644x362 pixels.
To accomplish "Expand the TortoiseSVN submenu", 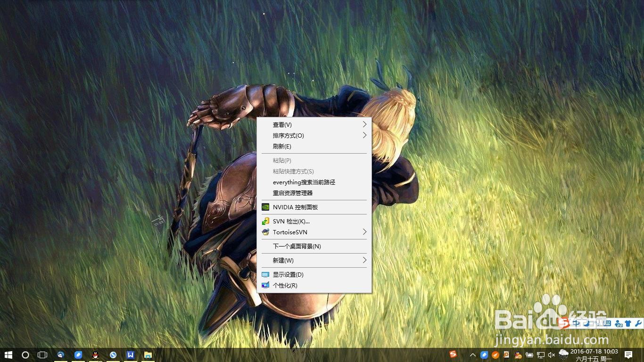I will tap(314, 232).
